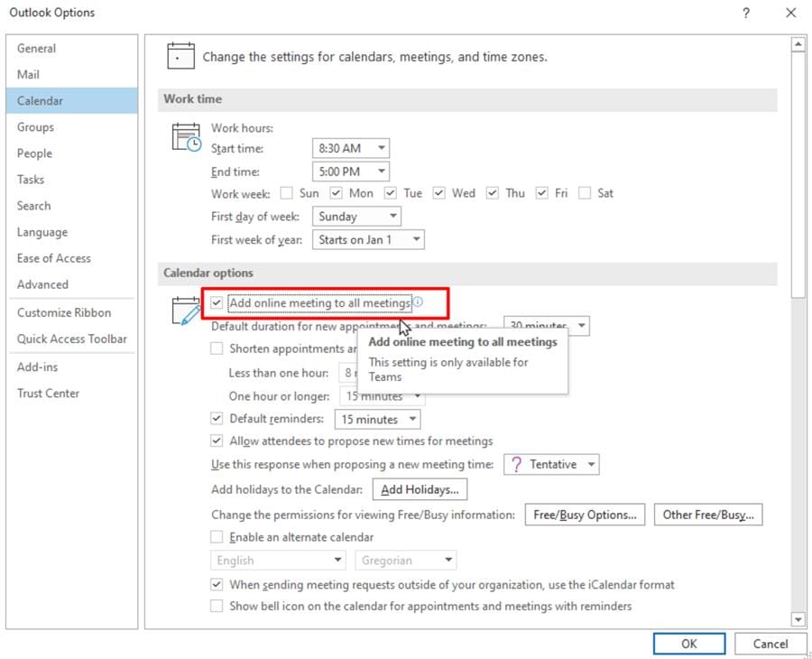Disable allow attendees to propose new times
The image size is (812, 659).
pos(217,441)
